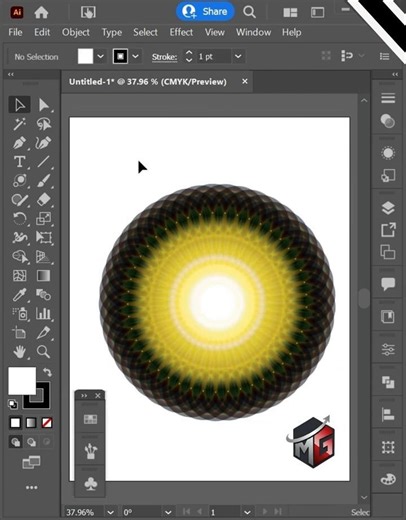
Task: Set fill mode to Color
Action: click(x=15, y=423)
